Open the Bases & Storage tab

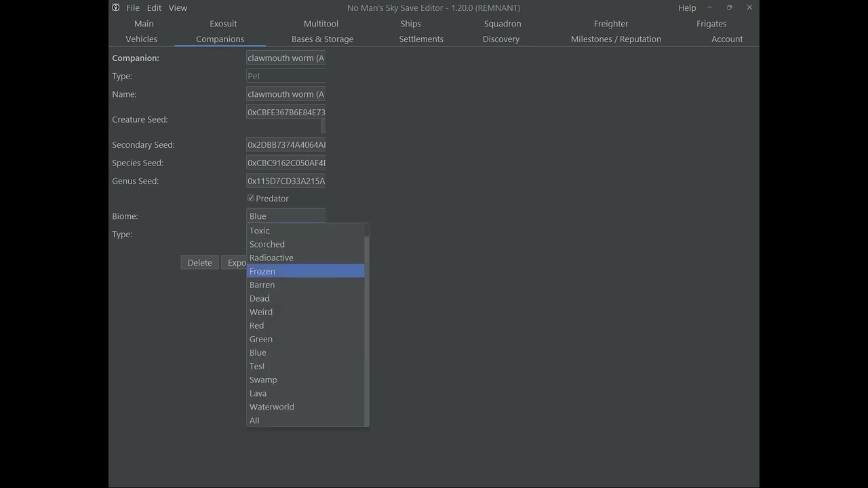point(322,39)
